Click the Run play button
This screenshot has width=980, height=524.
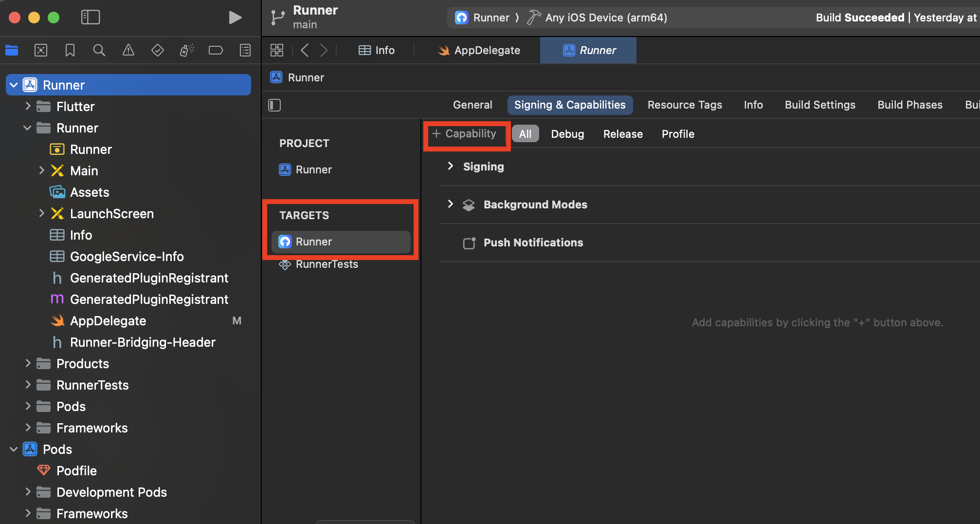coord(235,18)
